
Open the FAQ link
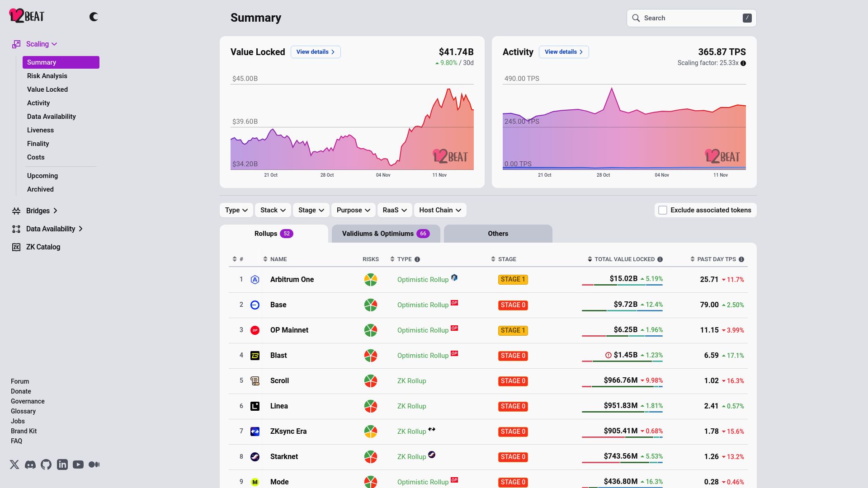coord(16,441)
